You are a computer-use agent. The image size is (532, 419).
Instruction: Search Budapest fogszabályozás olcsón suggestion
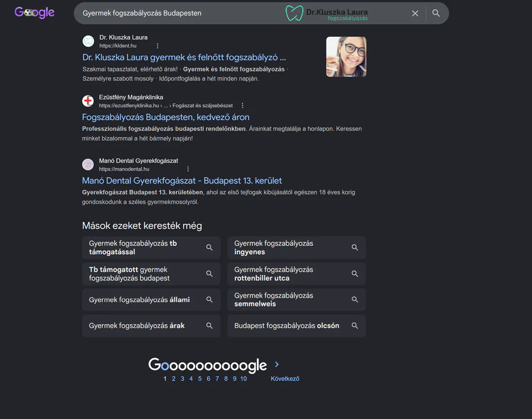pyautogui.click(x=297, y=326)
